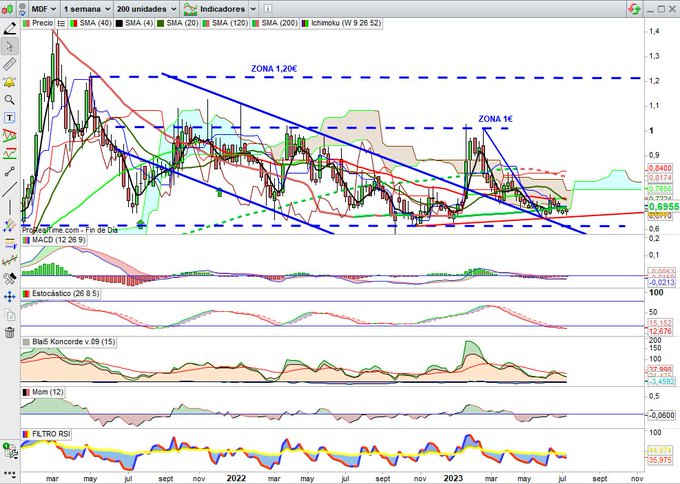
Task: Click the 2023 label on time axis
Action: 453,478
